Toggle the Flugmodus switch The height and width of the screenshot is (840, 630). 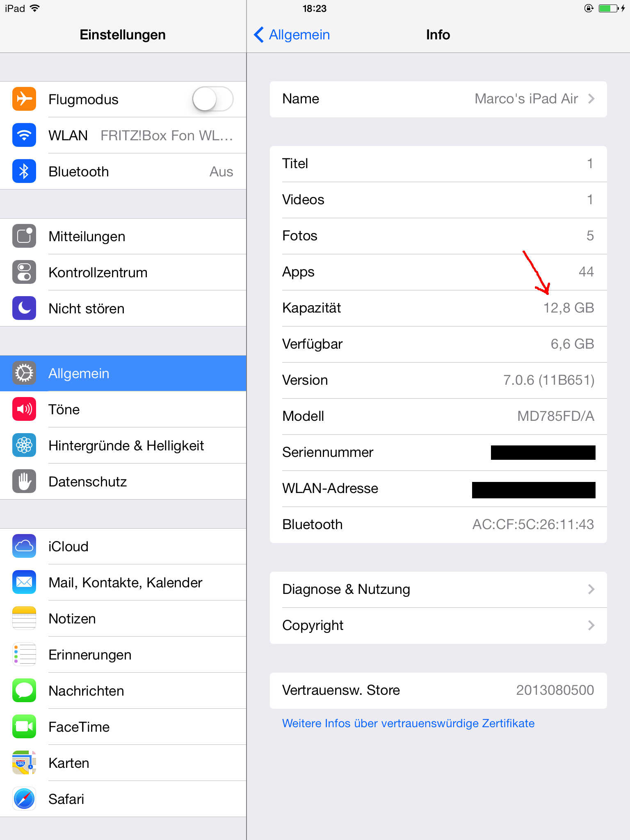[x=212, y=99]
